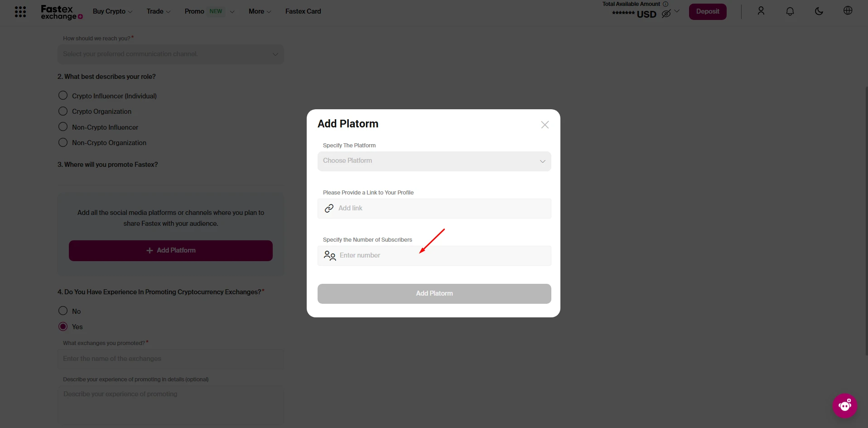This screenshot has height=428, width=868.
Task: Choose No for promotion experience
Action: pyautogui.click(x=63, y=311)
